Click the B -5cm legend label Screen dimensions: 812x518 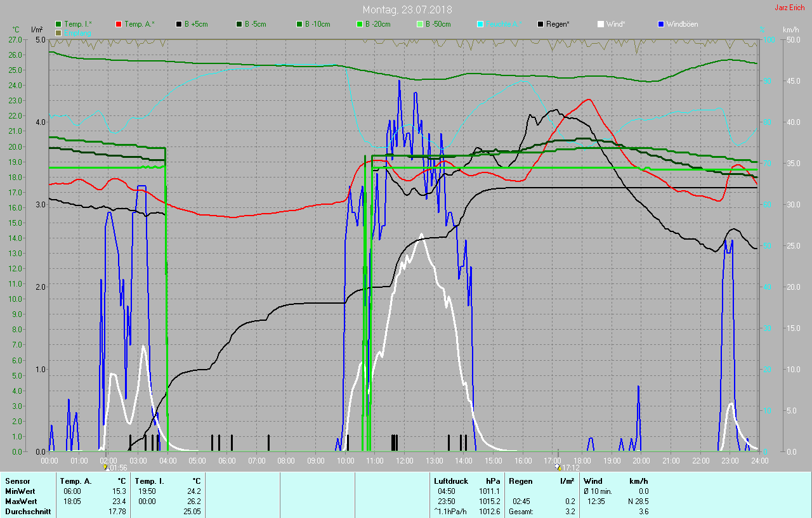pyautogui.click(x=256, y=24)
